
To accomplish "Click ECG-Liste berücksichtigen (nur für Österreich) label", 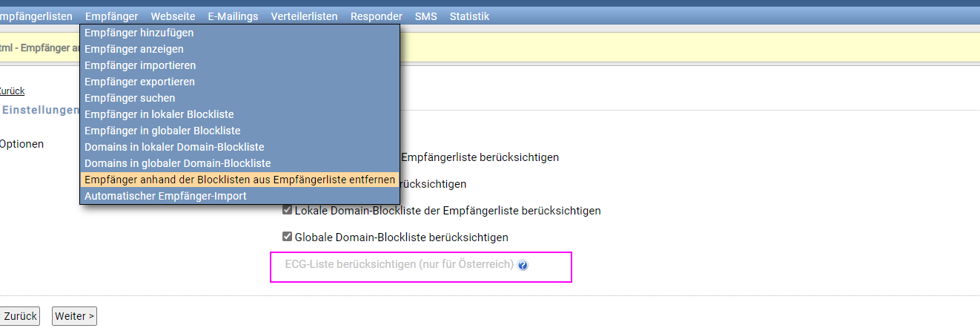I will tap(399, 264).
